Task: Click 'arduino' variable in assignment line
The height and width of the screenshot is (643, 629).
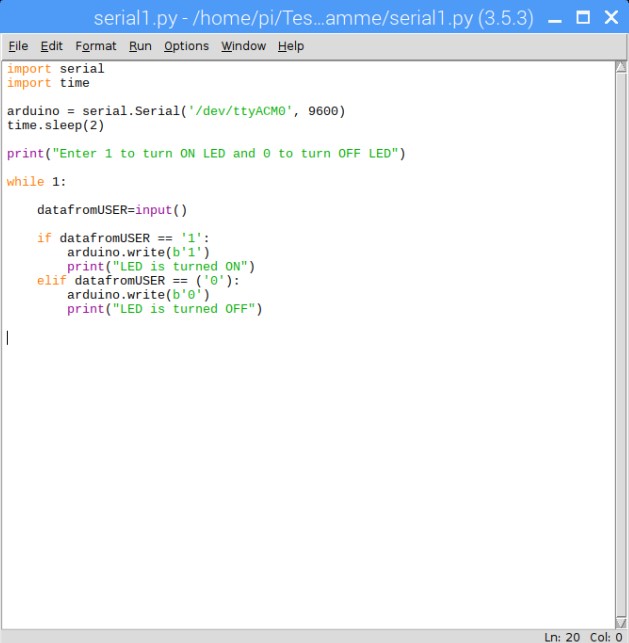Action: tap(33, 111)
